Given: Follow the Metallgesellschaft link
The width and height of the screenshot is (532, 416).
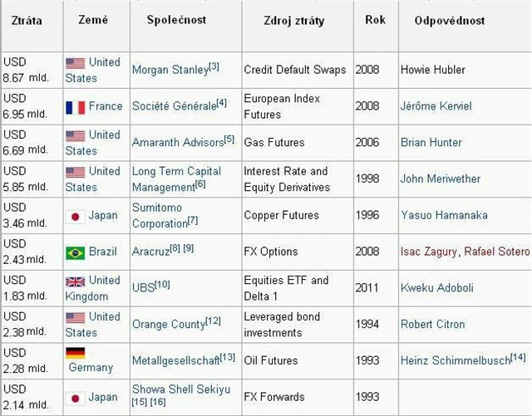Looking at the screenshot, I should pyautogui.click(x=175, y=360).
